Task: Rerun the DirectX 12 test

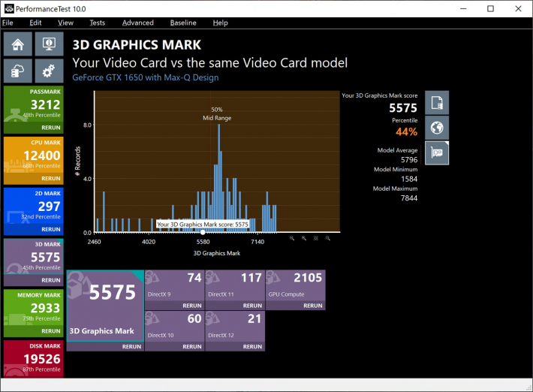Action: (x=251, y=347)
